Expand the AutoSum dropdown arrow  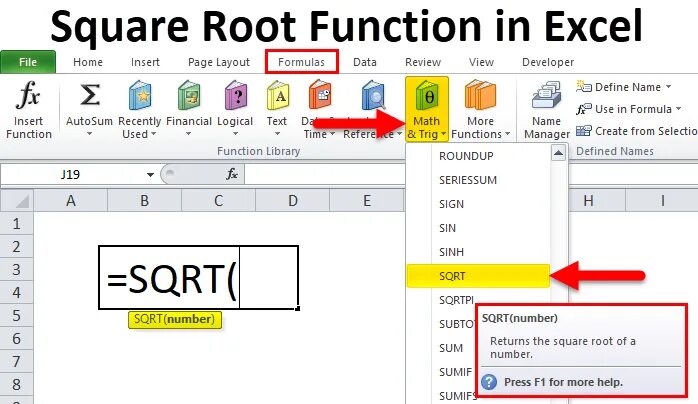tap(89, 134)
